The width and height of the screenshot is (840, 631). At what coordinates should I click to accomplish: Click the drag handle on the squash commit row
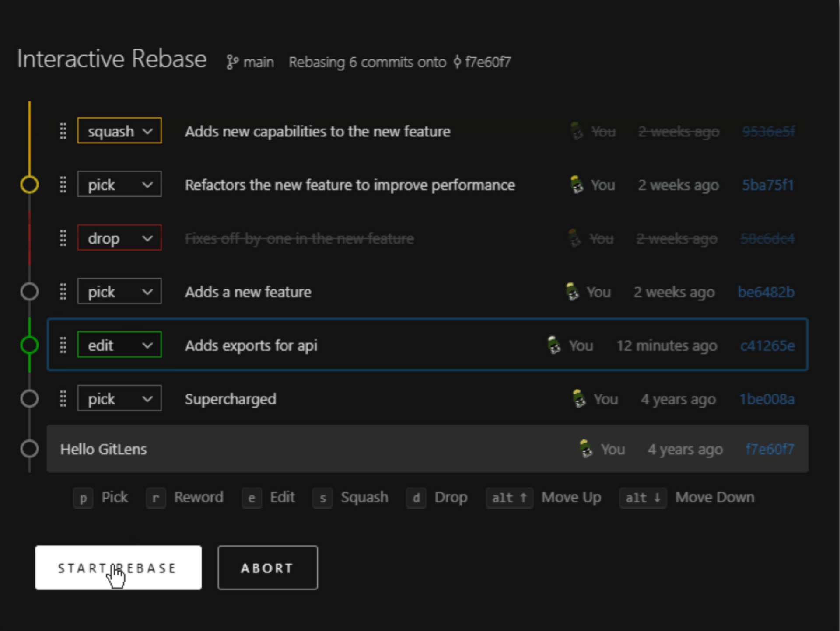63,131
